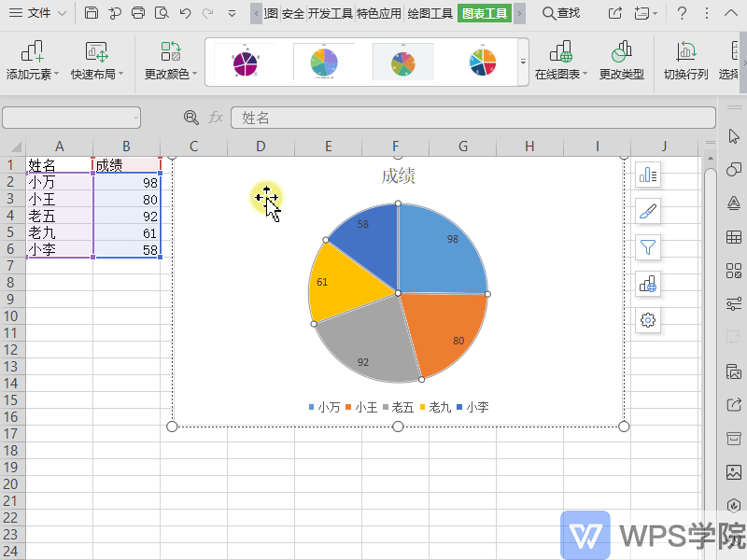
Task: Click the Help question mark icon
Action: [x=682, y=13]
